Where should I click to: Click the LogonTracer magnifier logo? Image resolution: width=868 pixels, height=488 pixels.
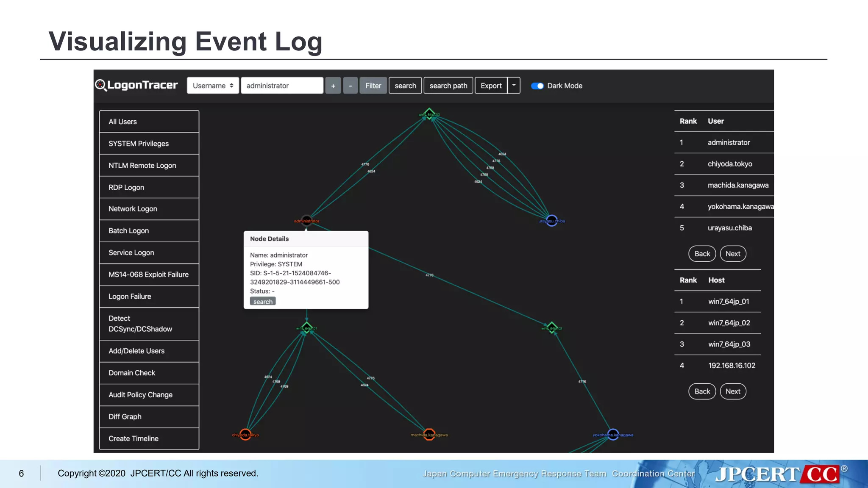point(100,85)
